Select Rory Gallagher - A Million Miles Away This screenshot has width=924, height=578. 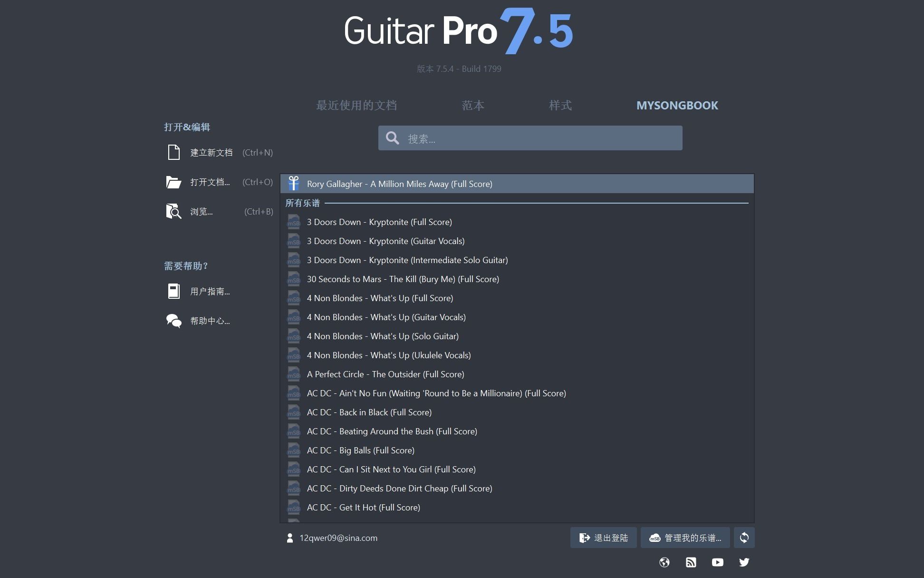[517, 184]
